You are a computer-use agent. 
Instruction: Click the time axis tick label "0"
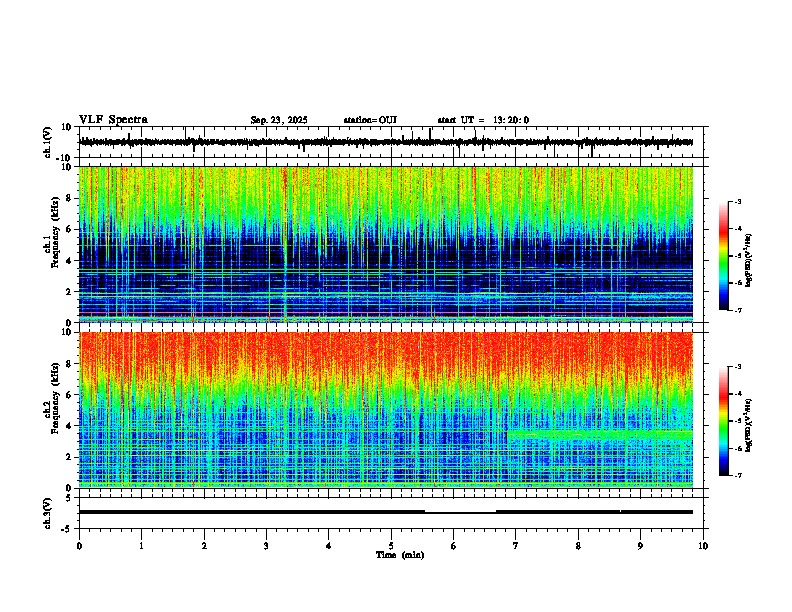coord(79,546)
